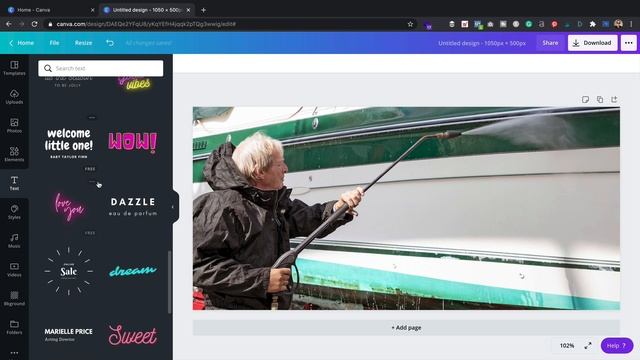The width and height of the screenshot is (640, 360).
Task: Show more sidebar options ellipsis
Action: point(14,353)
